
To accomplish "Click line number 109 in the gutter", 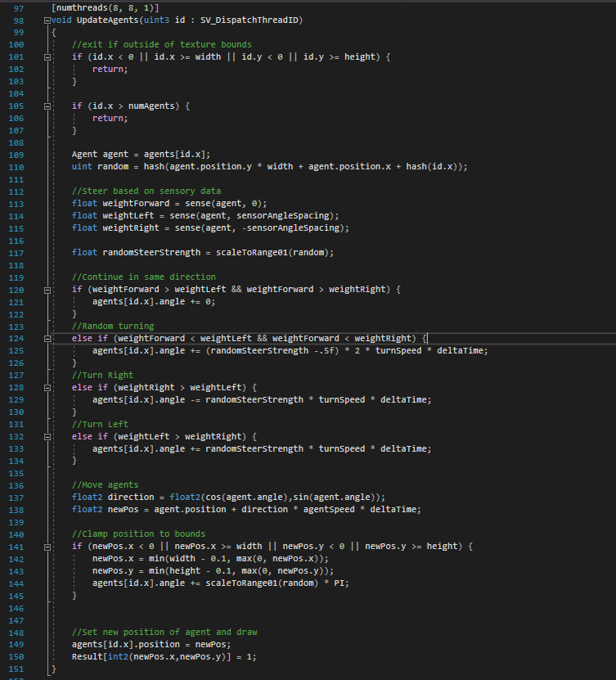I will point(17,155).
